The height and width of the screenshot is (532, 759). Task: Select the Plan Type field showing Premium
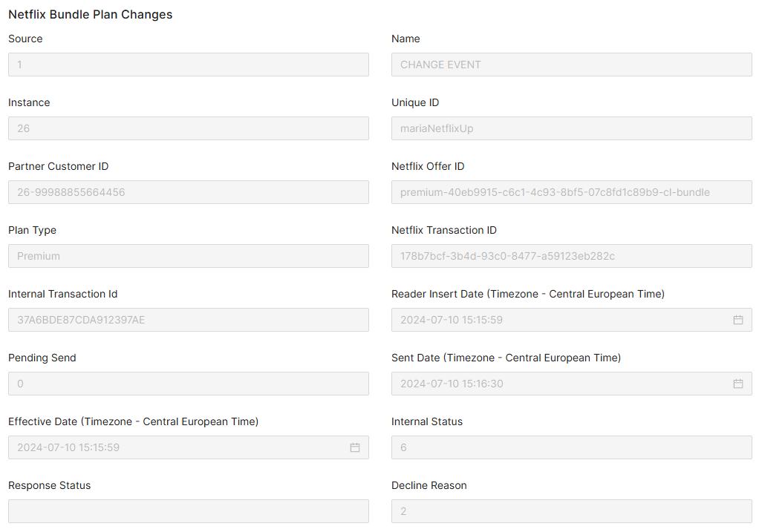(189, 256)
